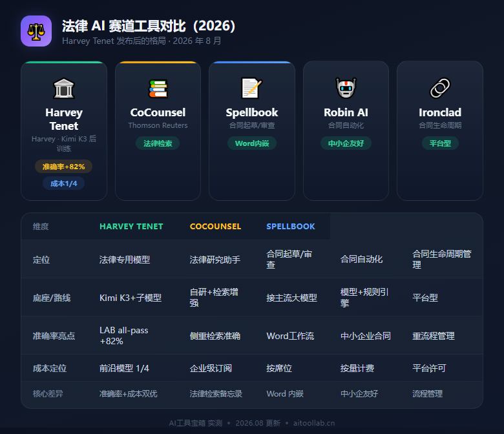Click the 重流程管理 cell
The image size is (504, 434).
click(x=434, y=336)
